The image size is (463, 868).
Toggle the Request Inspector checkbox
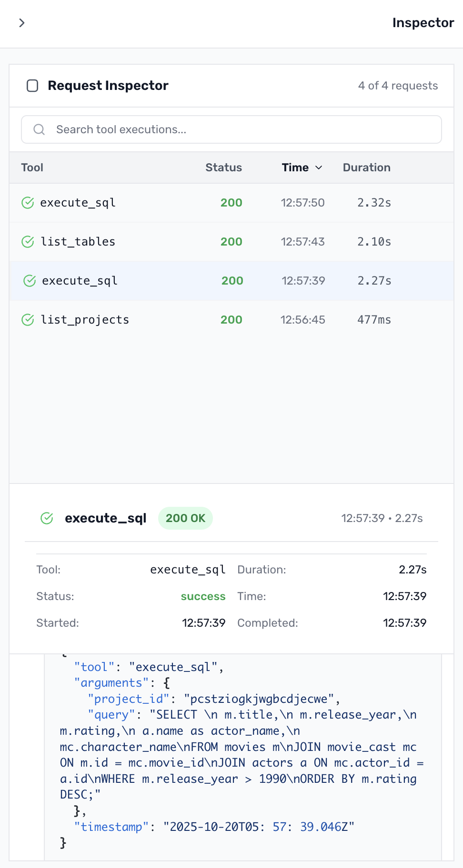coord(32,86)
